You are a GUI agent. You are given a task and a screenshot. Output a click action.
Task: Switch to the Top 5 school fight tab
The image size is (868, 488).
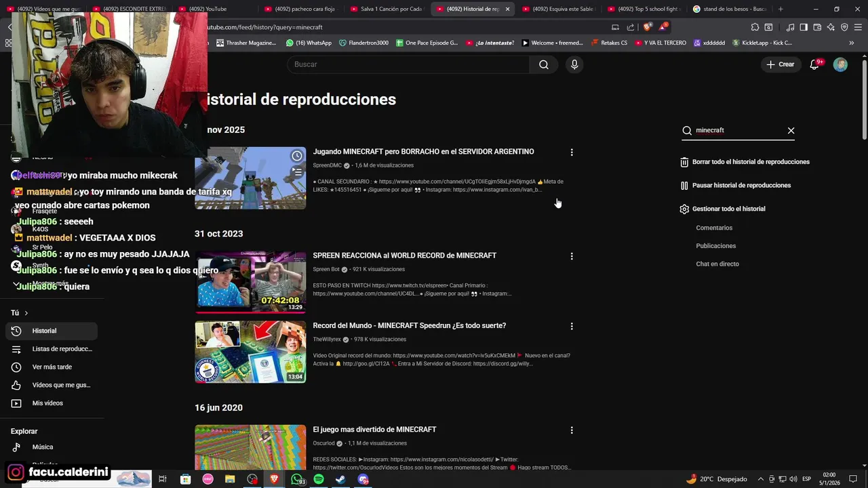click(x=644, y=9)
